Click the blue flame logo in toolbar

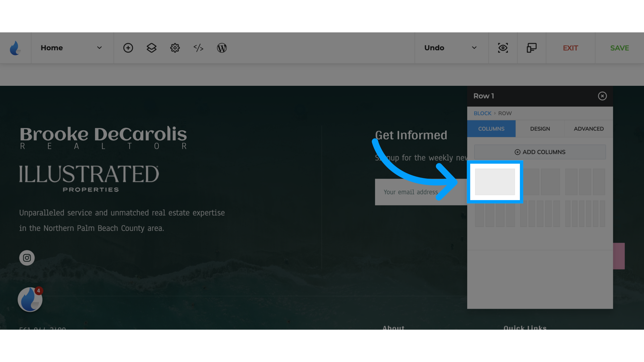[15, 48]
